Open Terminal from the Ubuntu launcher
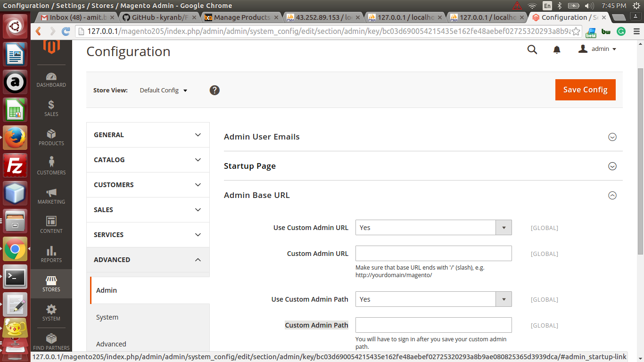The width and height of the screenshot is (644, 362). tap(15, 278)
